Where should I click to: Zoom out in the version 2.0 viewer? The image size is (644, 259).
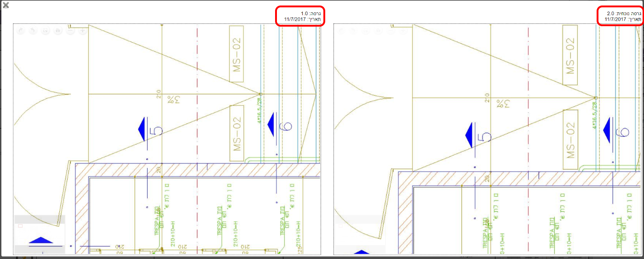point(391,31)
